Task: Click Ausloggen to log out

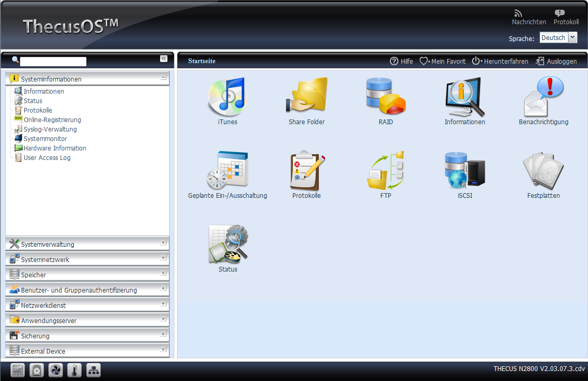Action: 556,61
